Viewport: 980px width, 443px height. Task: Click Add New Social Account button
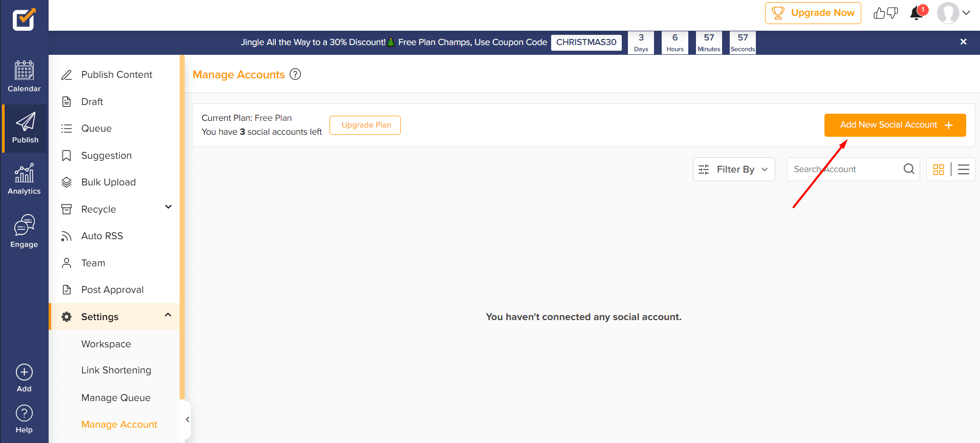pos(895,125)
